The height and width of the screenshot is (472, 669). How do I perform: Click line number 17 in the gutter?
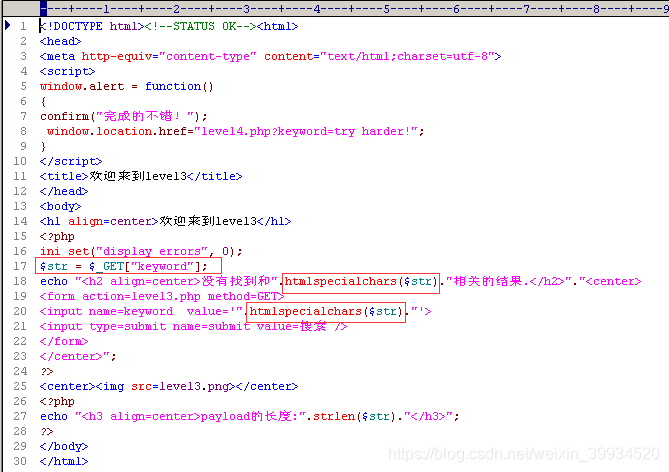pos(20,266)
